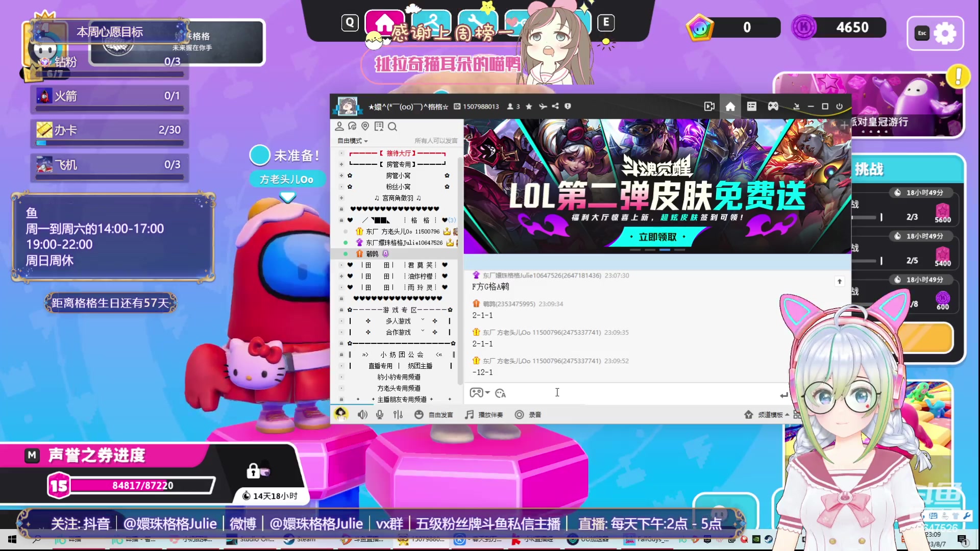The width and height of the screenshot is (980, 551).
Task: Click the user avatar in YY bottom bar
Action: click(340, 414)
